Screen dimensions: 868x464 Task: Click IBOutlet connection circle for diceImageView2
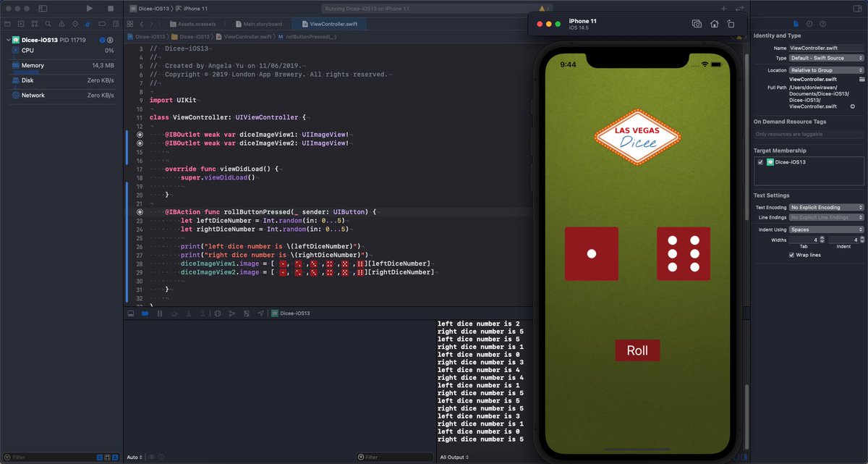pyautogui.click(x=140, y=143)
